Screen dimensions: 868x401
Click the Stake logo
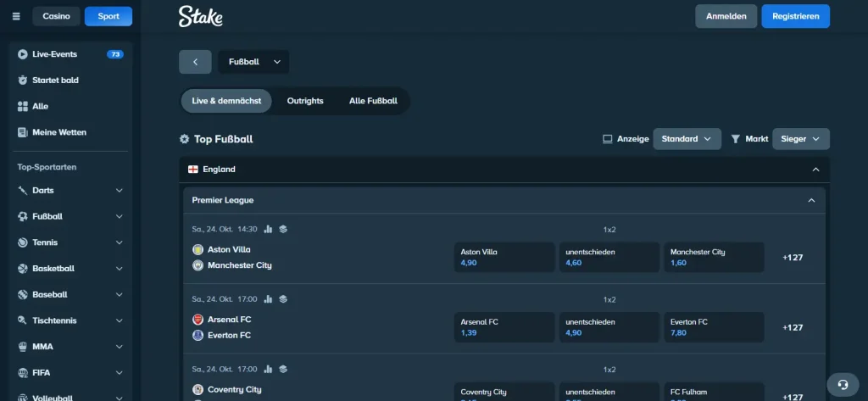click(200, 17)
